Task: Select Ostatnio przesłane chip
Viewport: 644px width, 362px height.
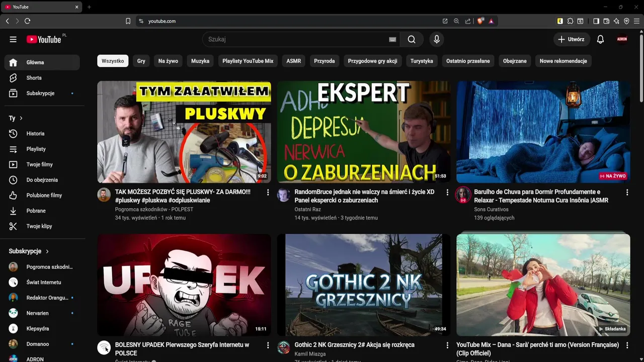Action: tap(468, 61)
